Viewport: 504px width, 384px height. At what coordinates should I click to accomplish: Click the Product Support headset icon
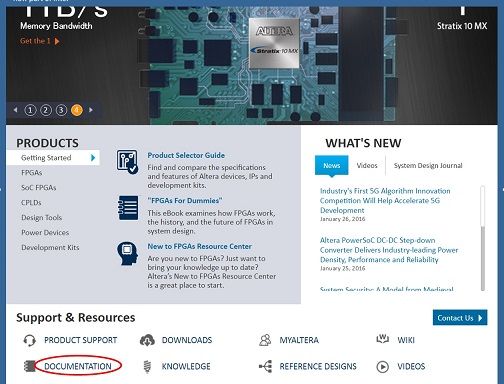click(x=30, y=340)
